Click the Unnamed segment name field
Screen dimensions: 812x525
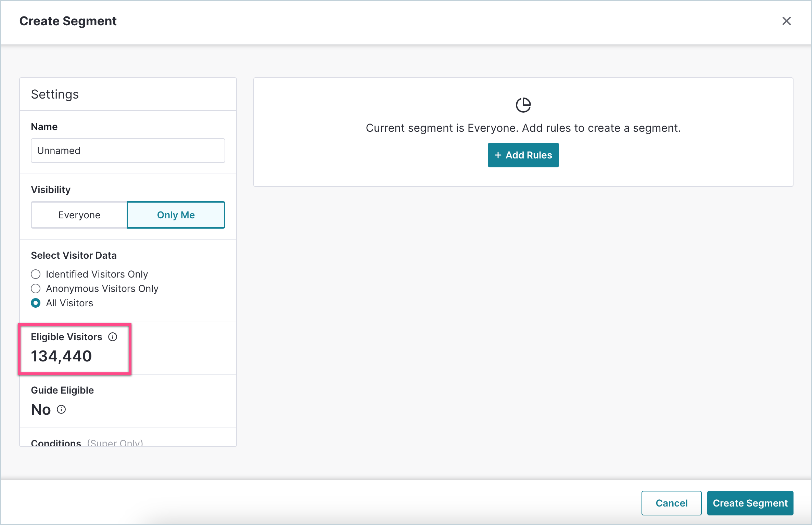click(128, 151)
